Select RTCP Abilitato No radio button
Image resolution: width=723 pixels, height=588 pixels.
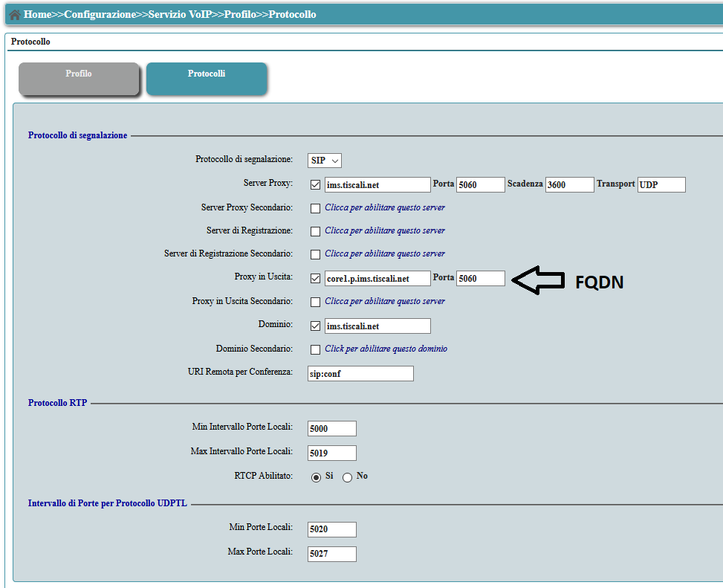(347, 477)
